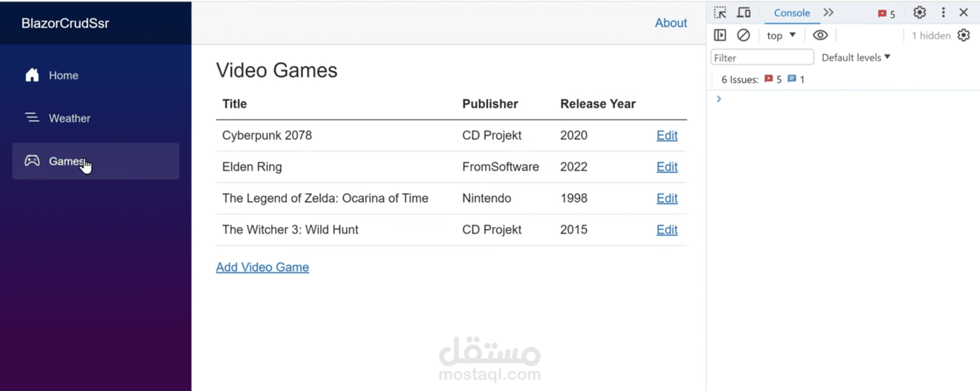Screen dimensions: 980x391
Task: Click the inspect element picker icon
Action: click(720, 13)
